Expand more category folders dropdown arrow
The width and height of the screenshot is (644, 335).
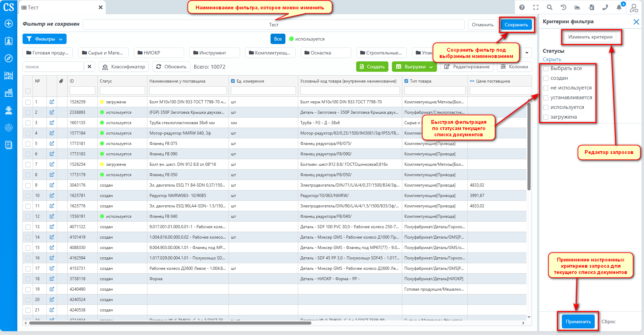[x=527, y=53]
